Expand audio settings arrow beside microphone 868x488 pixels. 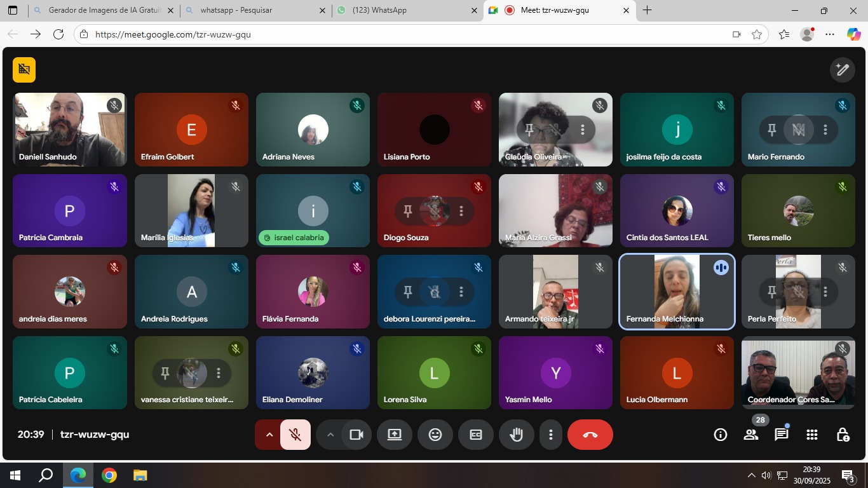click(269, 435)
